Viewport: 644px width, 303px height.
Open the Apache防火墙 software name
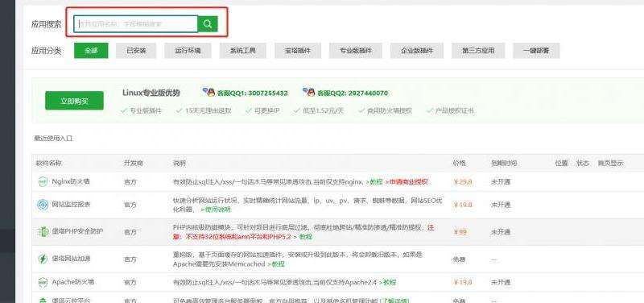72,282
